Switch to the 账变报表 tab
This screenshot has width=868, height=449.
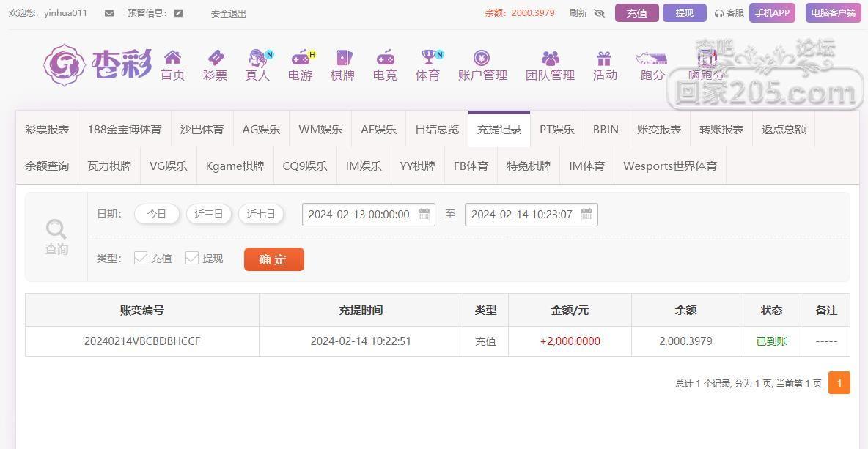tap(659, 130)
